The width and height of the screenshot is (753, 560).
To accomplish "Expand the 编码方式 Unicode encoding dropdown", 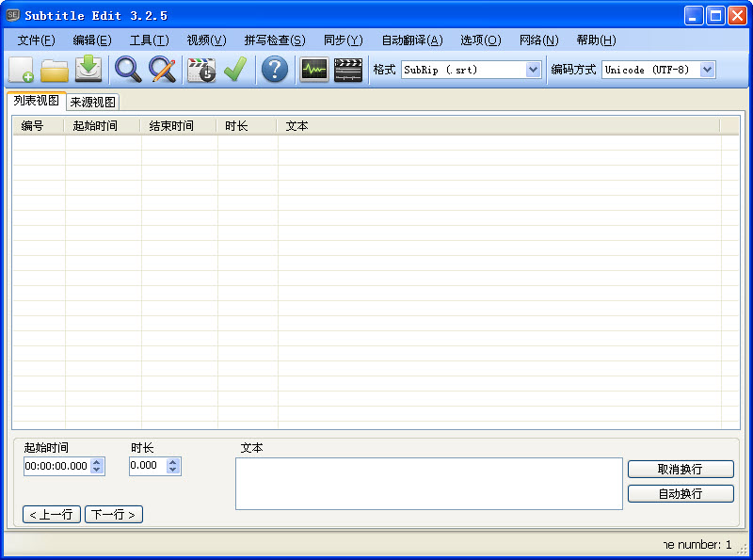I will 708,70.
